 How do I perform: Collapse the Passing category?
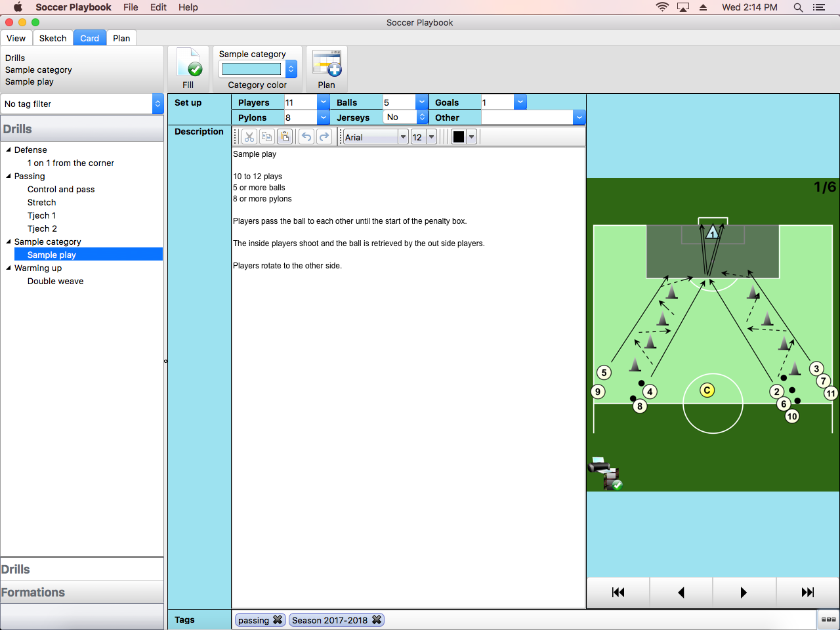[x=9, y=176]
